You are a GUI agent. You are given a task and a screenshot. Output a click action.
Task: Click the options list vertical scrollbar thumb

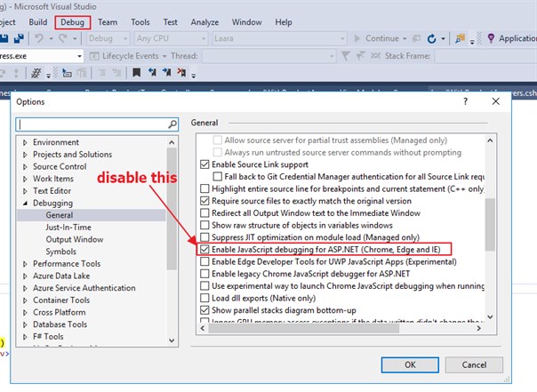pyautogui.click(x=490, y=224)
